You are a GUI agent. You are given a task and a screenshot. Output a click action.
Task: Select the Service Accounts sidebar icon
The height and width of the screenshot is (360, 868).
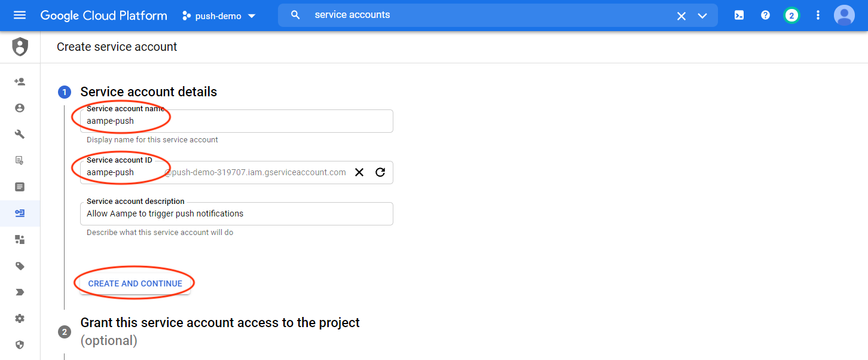click(20, 213)
